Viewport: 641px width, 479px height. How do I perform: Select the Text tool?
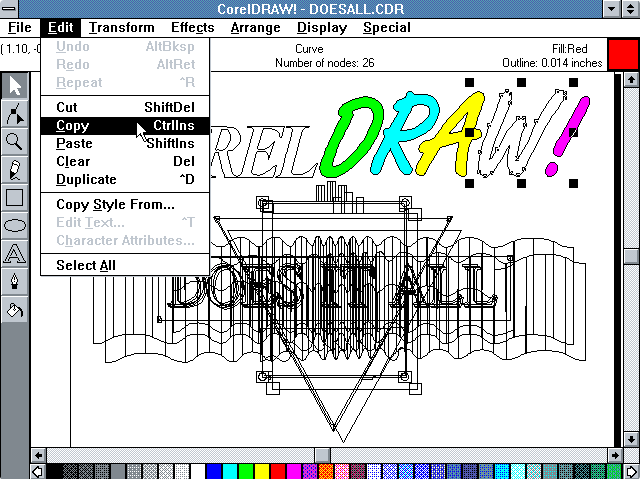[x=15, y=253]
